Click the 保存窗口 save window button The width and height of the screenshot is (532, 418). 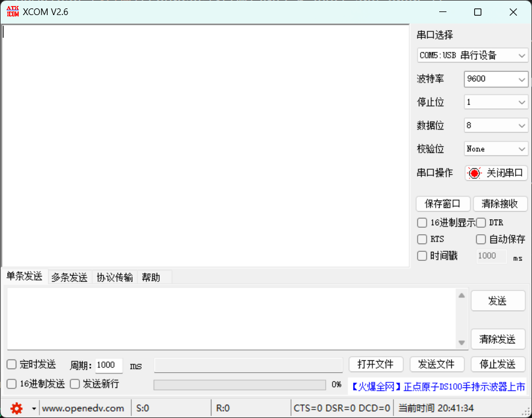pos(443,204)
